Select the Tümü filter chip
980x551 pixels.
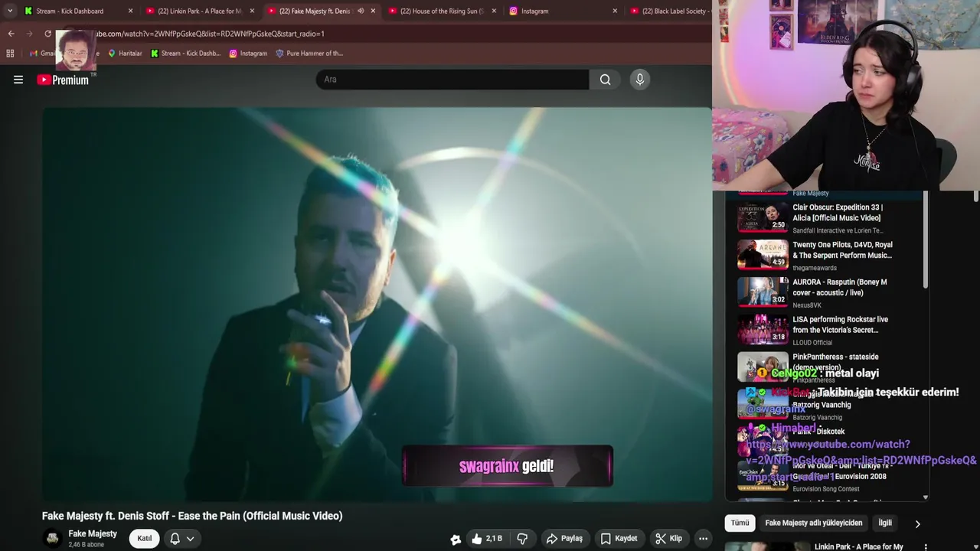(x=740, y=523)
